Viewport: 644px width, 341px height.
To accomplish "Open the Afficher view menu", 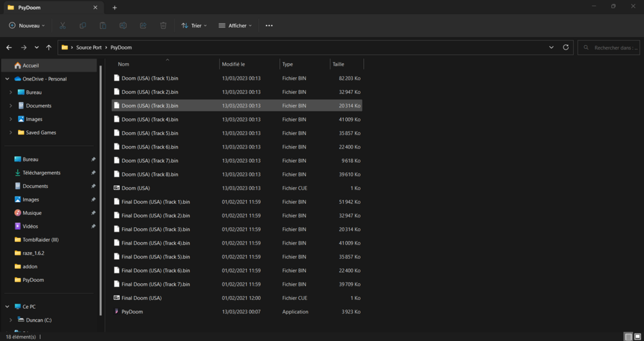I will [x=235, y=26].
